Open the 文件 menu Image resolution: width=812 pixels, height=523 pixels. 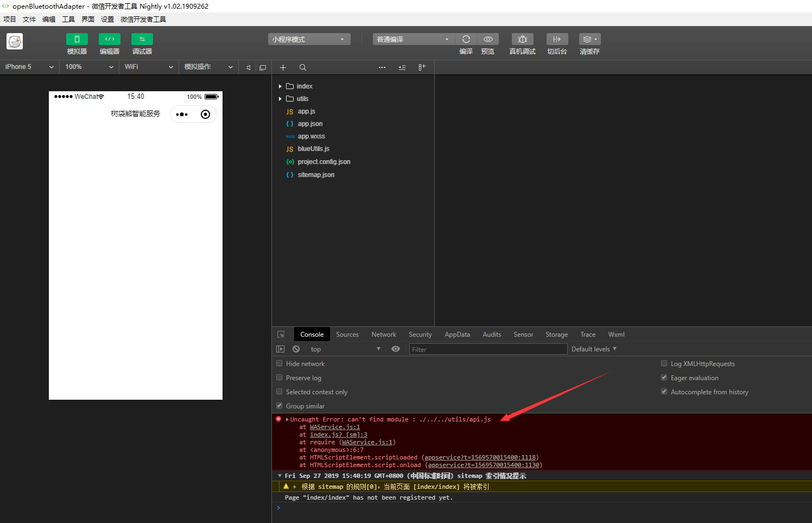pyautogui.click(x=29, y=19)
